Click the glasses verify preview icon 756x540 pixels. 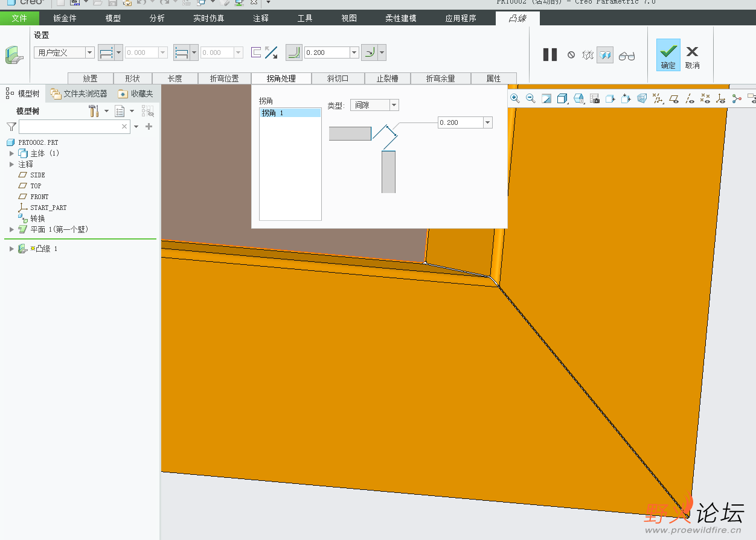(x=627, y=56)
